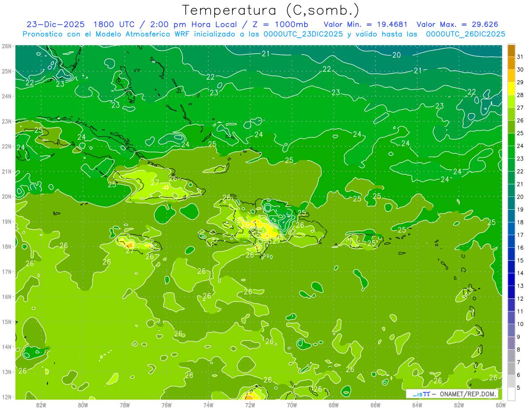
Task: Click the '70W' longitude label
Action: pyautogui.click(x=292, y=404)
